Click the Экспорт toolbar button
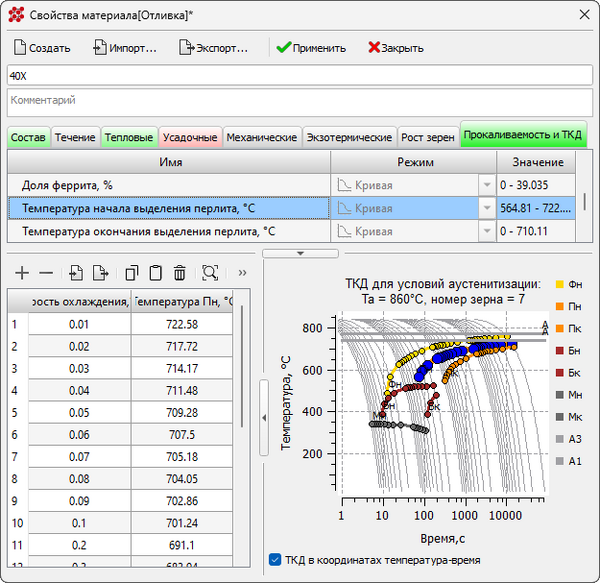 pyautogui.click(x=214, y=48)
